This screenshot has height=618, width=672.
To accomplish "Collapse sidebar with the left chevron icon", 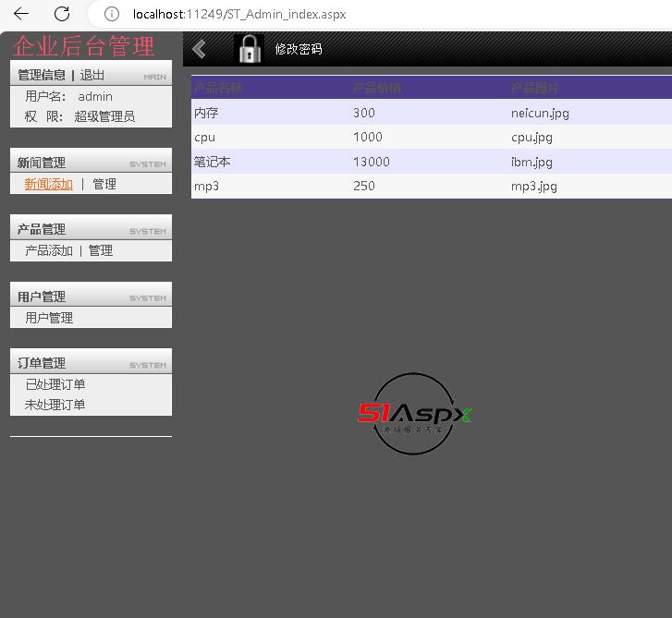I will (x=199, y=49).
